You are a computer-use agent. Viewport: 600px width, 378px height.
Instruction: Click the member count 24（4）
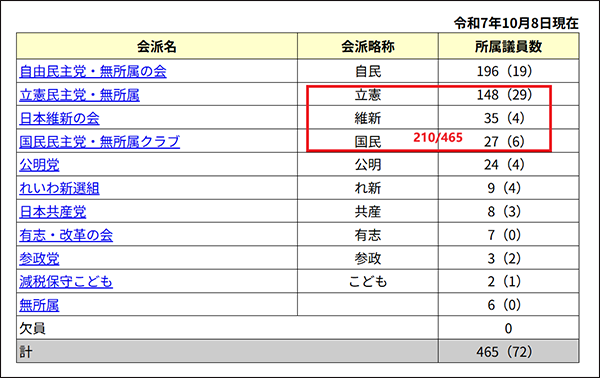[x=505, y=165]
